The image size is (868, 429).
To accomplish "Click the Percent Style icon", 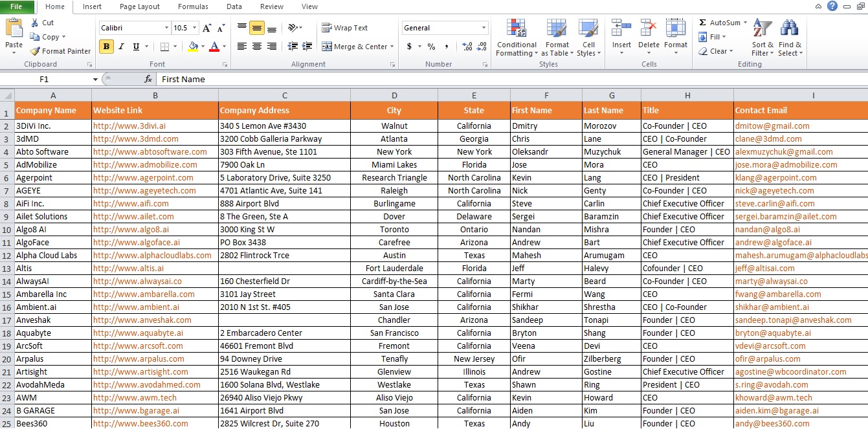I will tap(431, 47).
